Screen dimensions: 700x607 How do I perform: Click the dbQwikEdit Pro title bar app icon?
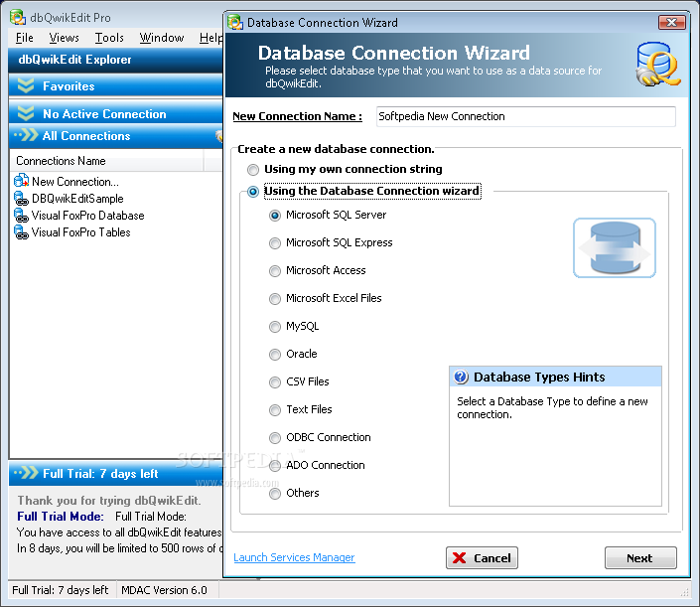(x=18, y=18)
